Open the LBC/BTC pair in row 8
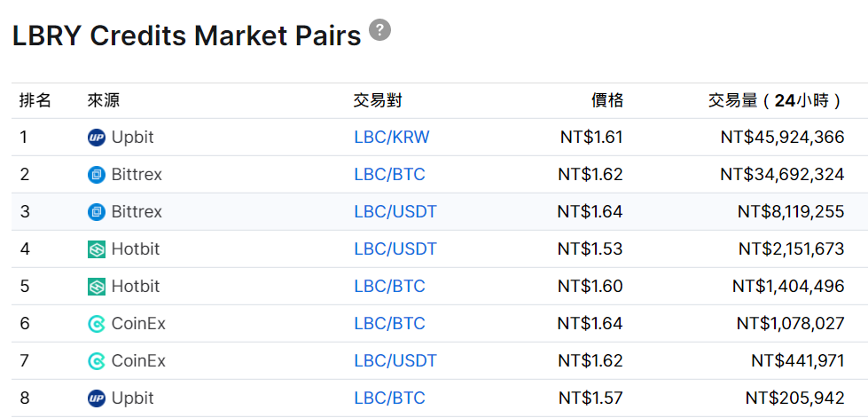Image resolution: width=868 pixels, height=418 pixels. pyautogui.click(x=389, y=398)
